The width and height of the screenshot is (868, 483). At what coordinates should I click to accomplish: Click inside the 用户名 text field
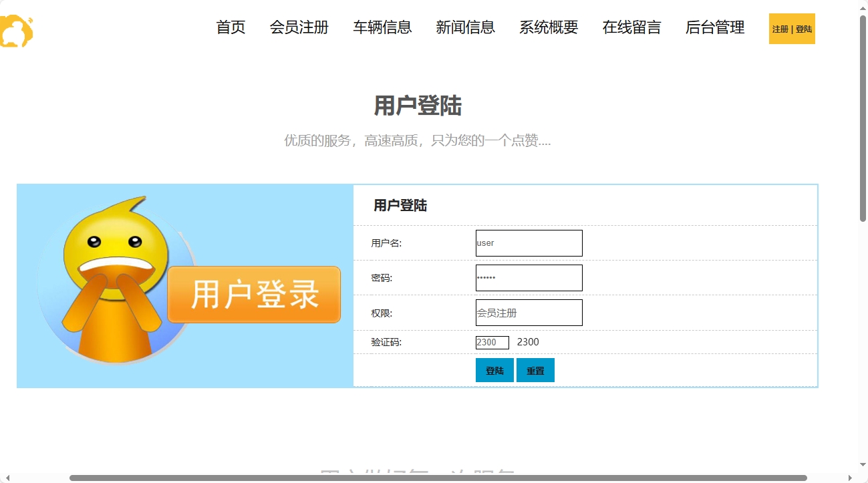[529, 243]
